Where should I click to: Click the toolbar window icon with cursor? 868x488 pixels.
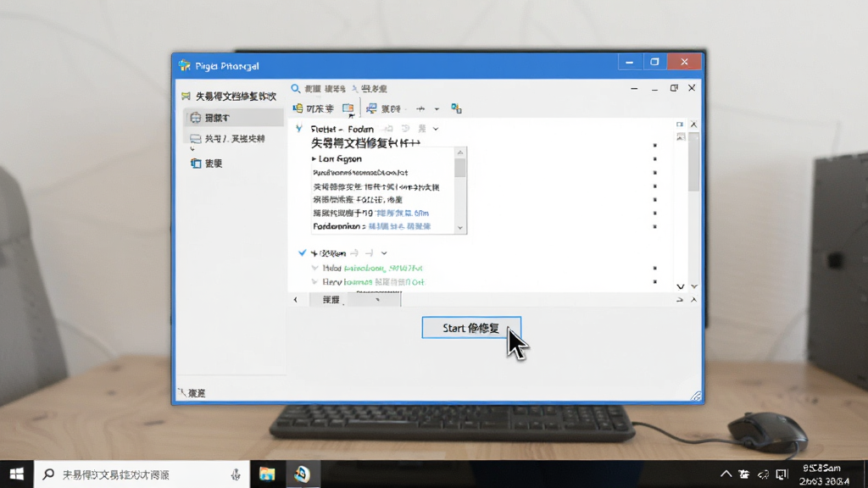point(348,109)
